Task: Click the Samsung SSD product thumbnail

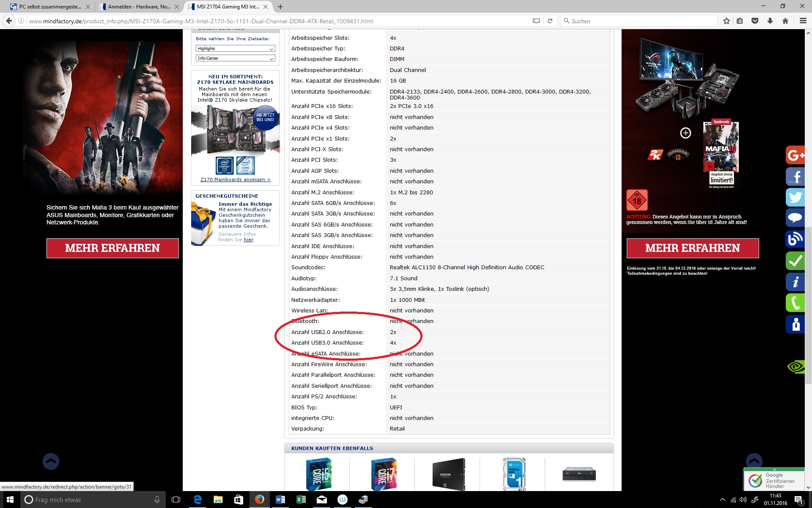Action: point(448,474)
